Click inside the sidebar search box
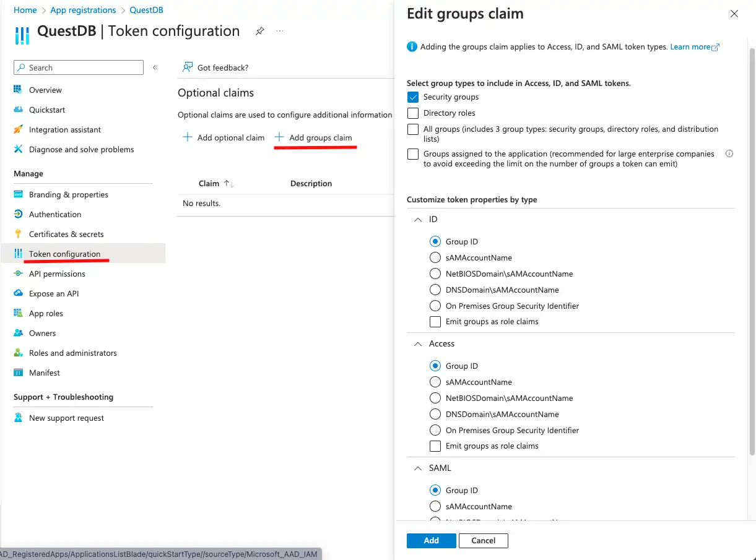The image size is (756, 560). [78, 67]
